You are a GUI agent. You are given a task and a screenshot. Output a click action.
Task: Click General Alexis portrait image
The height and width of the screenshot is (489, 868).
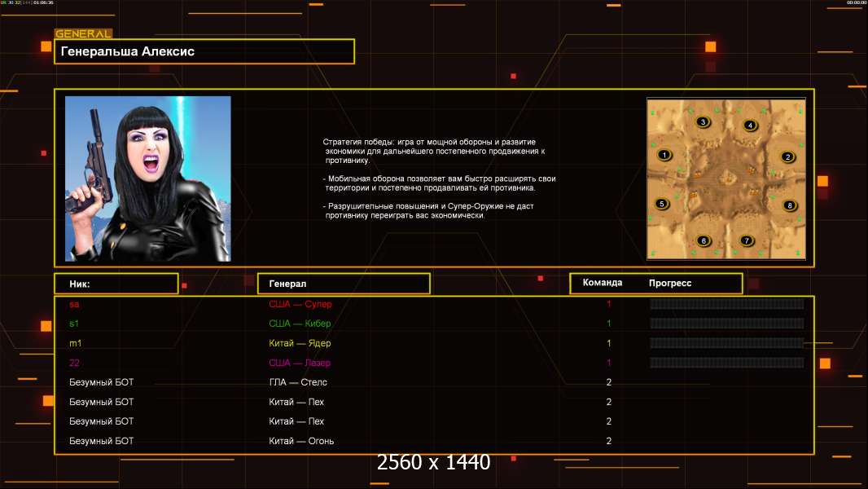click(148, 178)
